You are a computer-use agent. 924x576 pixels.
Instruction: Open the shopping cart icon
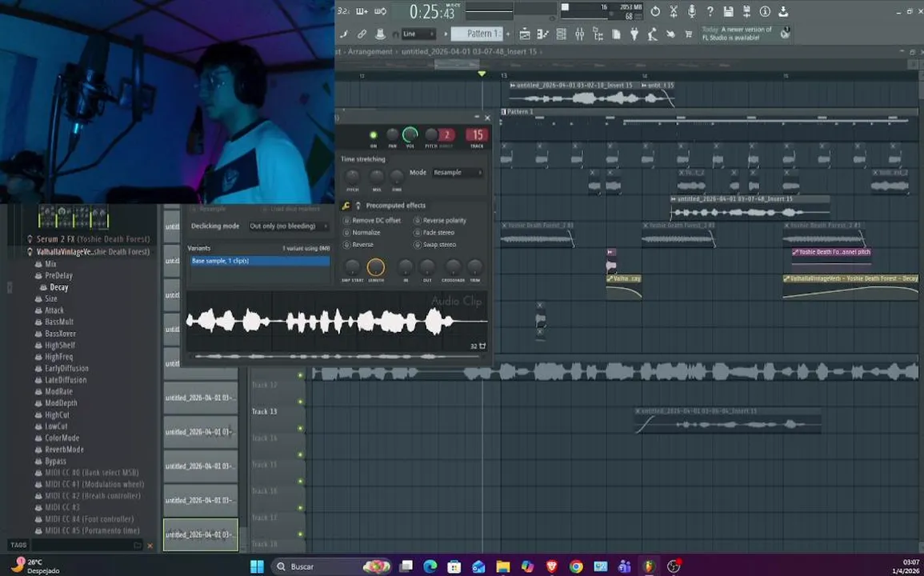[688, 34]
